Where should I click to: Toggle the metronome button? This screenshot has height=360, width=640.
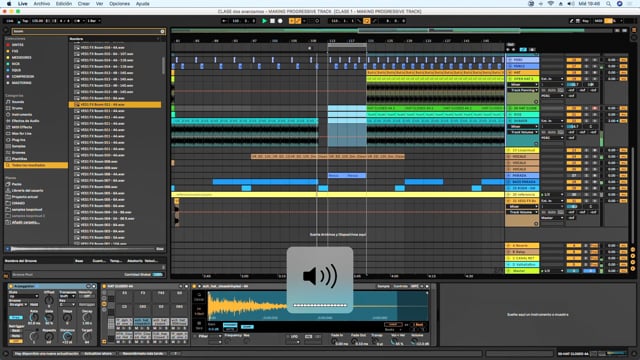coord(79,21)
